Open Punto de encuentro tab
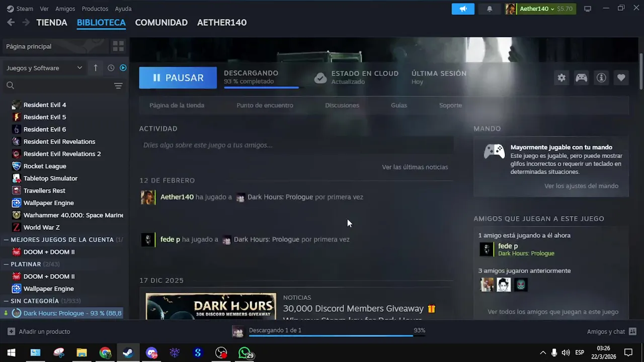The height and width of the screenshot is (362, 644). tap(265, 105)
